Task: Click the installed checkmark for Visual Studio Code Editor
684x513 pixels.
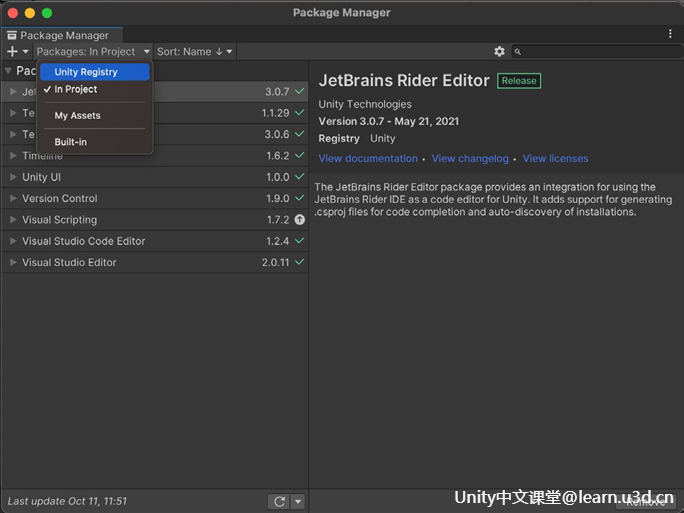Action: click(300, 241)
